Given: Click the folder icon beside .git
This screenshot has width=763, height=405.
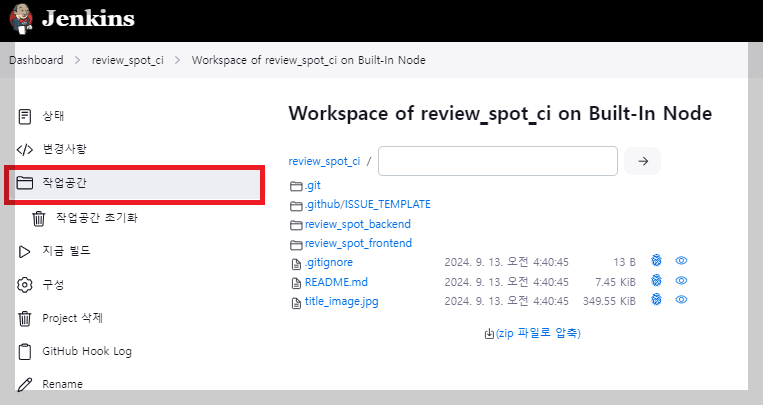Looking at the screenshot, I should (x=296, y=186).
